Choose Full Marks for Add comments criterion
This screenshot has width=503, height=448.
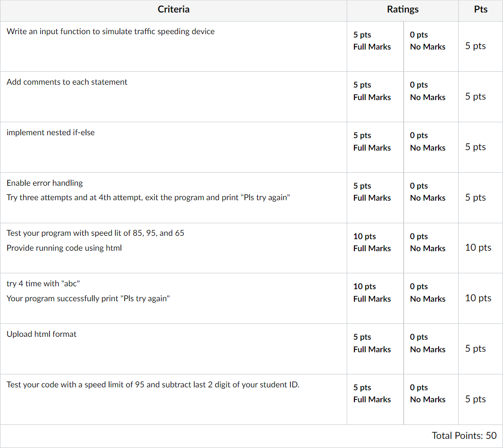(x=375, y=97)
